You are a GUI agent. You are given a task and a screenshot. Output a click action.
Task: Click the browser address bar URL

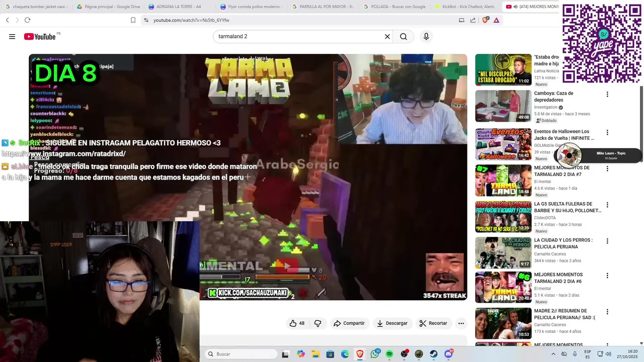(x=191, y=20)
